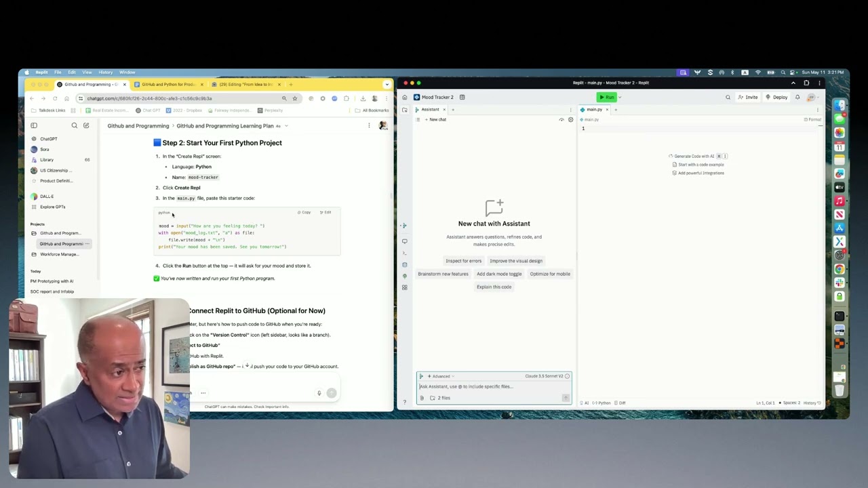Screen dimensions: 868x488
Task: Open the model selector chevron beside Learning Plan title
Action: (286, 125)
